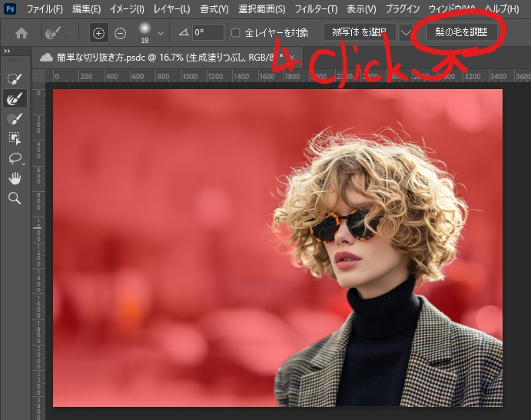The height and width of the screenshot is (420, 531).
Task: Toggle the 全レイヤーを対象 checkbox
Action: tap(235, 33)
